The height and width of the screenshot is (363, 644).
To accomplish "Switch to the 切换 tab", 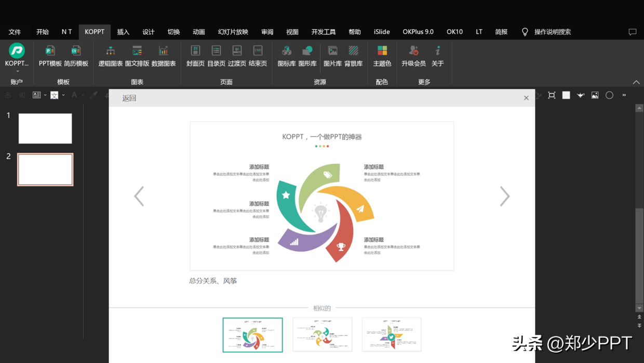I will (x=173, y=32).
